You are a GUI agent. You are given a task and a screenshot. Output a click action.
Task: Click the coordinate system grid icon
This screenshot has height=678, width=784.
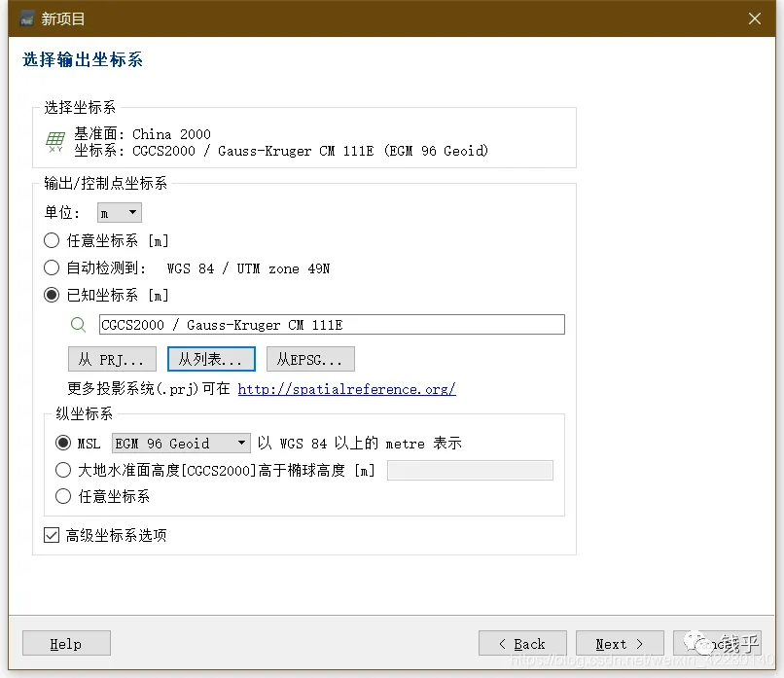(55, 142)
